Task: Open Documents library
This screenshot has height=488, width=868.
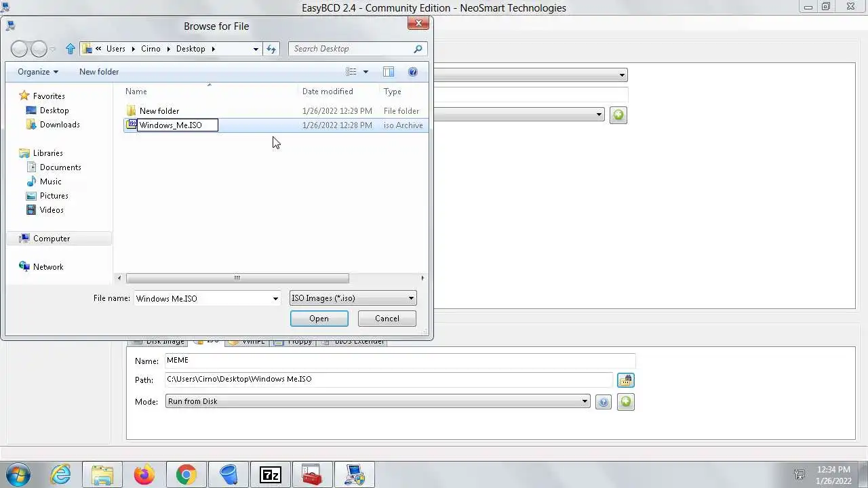Action: coord(60,167)
